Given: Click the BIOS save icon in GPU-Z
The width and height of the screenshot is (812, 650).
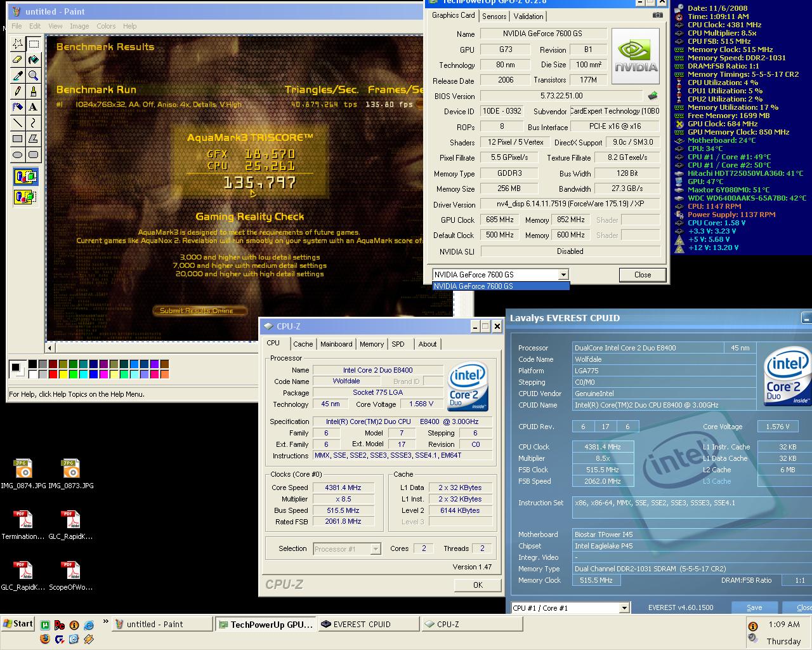Looking at the screenshot, I should (653, 96).
